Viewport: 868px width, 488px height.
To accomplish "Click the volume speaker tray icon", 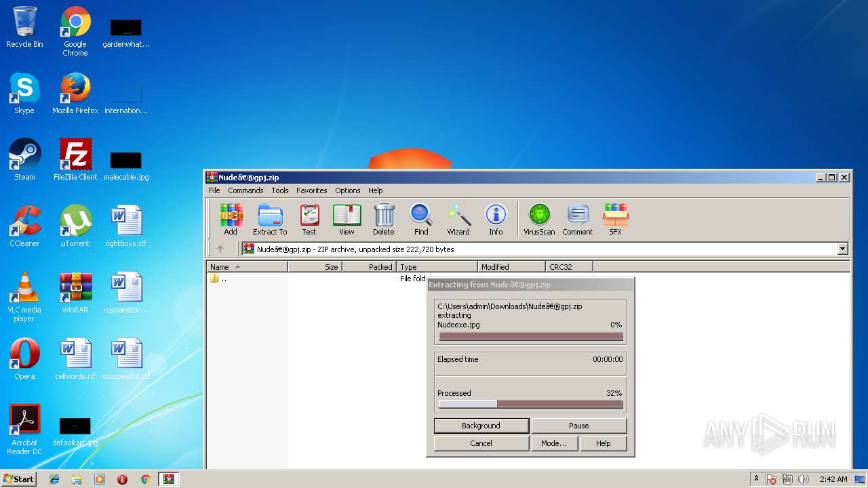I will pos(803,479).
